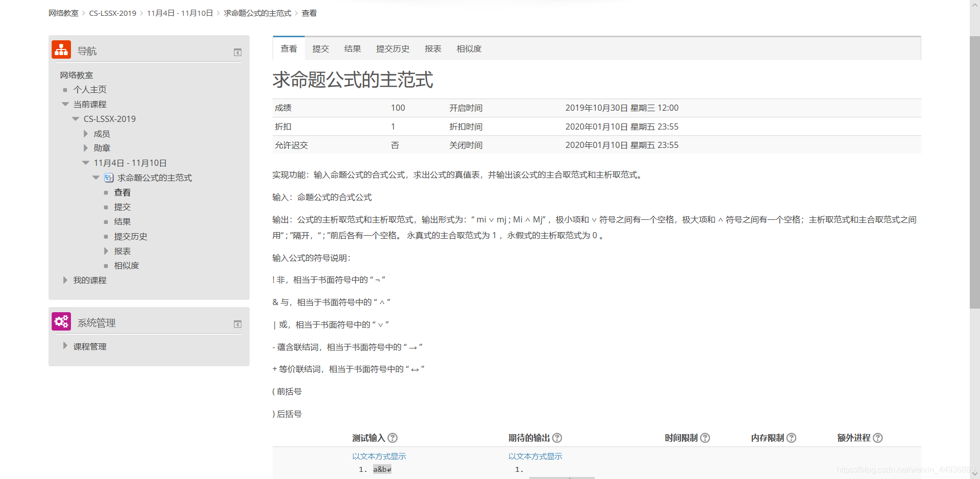Switch to the 相似度 tab
The height and width of the screenshot is (479, 980).
point(469,48)
